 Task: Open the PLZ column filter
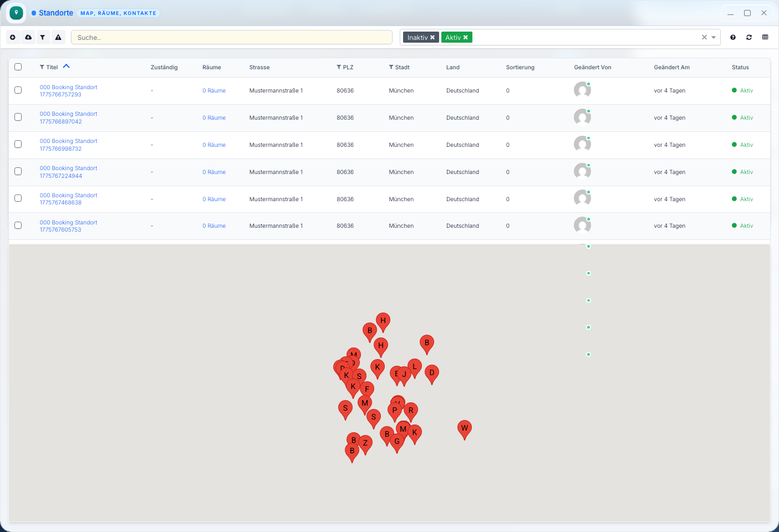[339, 67]
